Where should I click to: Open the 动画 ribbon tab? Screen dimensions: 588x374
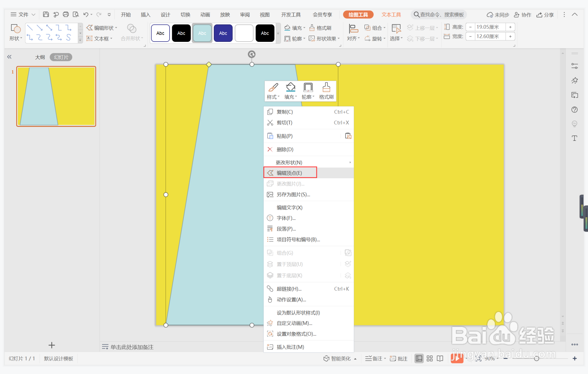(x=205, y=14)
